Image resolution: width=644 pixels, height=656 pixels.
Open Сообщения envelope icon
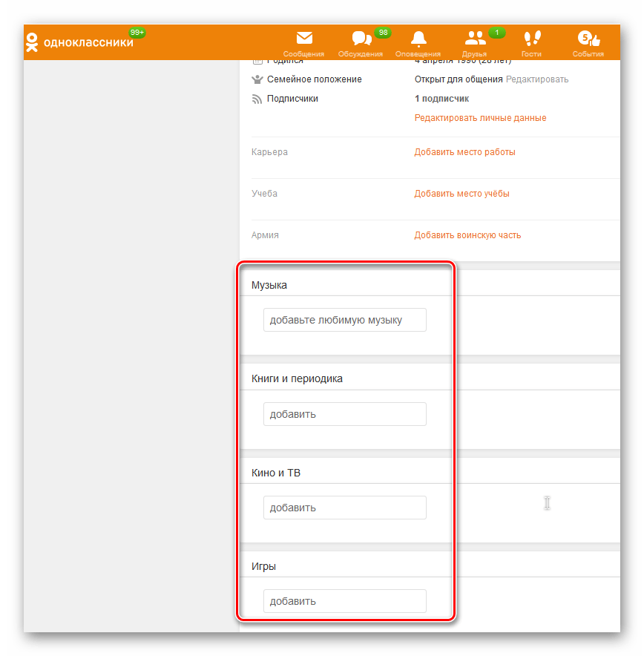pos(304,38)
